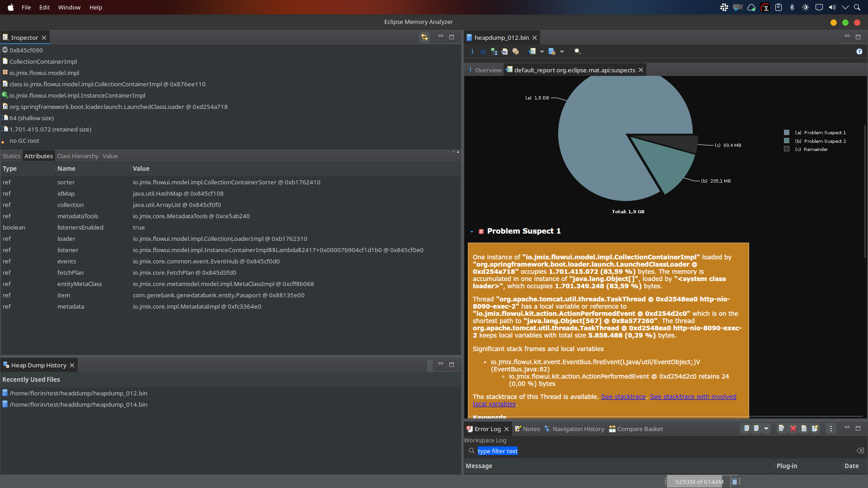Click the volume icon in menu bar
The height and width of the screenshot is (488, 868).
(832, 7)
